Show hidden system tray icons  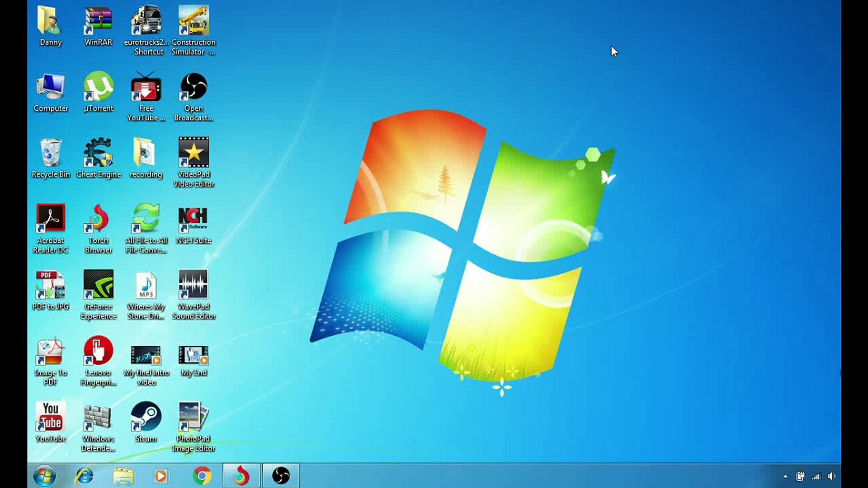click(785, 476)
